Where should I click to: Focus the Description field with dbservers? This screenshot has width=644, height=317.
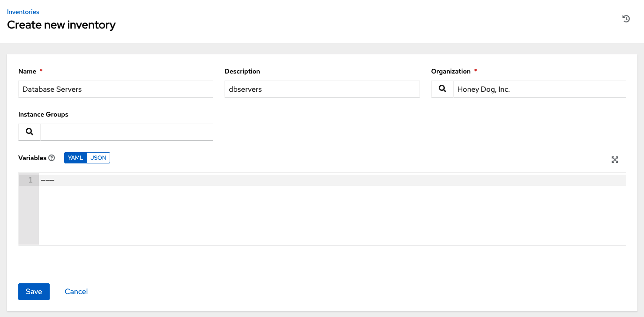(322, 89)
